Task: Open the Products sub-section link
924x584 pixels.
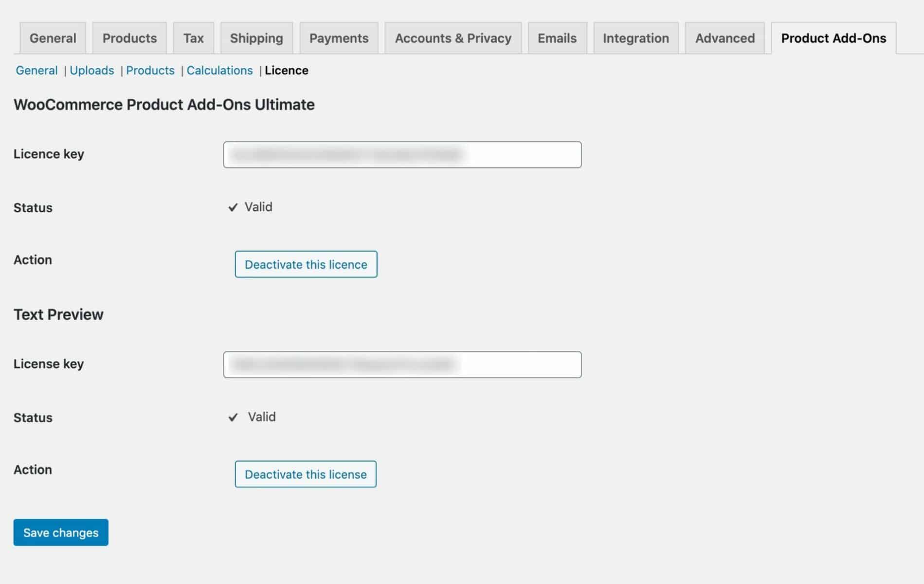Action: point(150,71)
